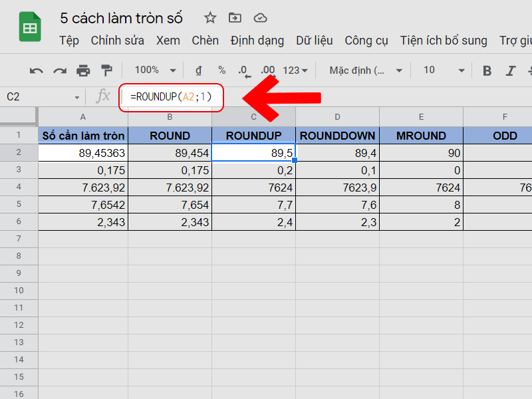
Task: Click the Move to folder icon
Action: 235,18
